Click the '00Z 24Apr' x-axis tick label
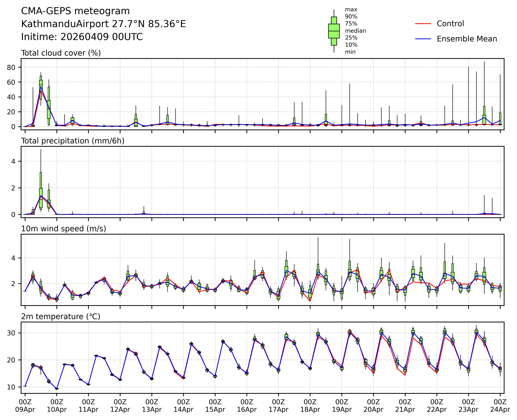 point(500,406)
